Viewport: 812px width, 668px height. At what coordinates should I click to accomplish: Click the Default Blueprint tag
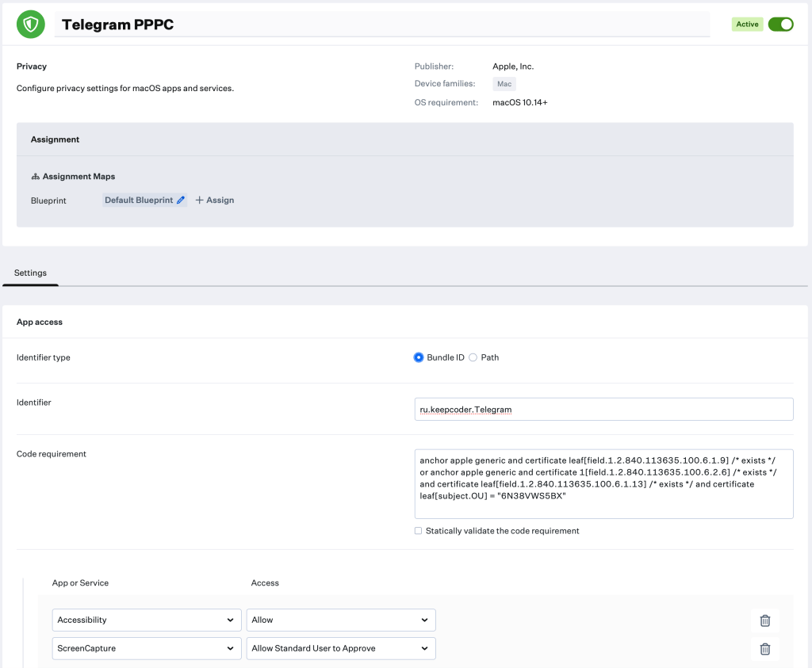pos(138,200)
